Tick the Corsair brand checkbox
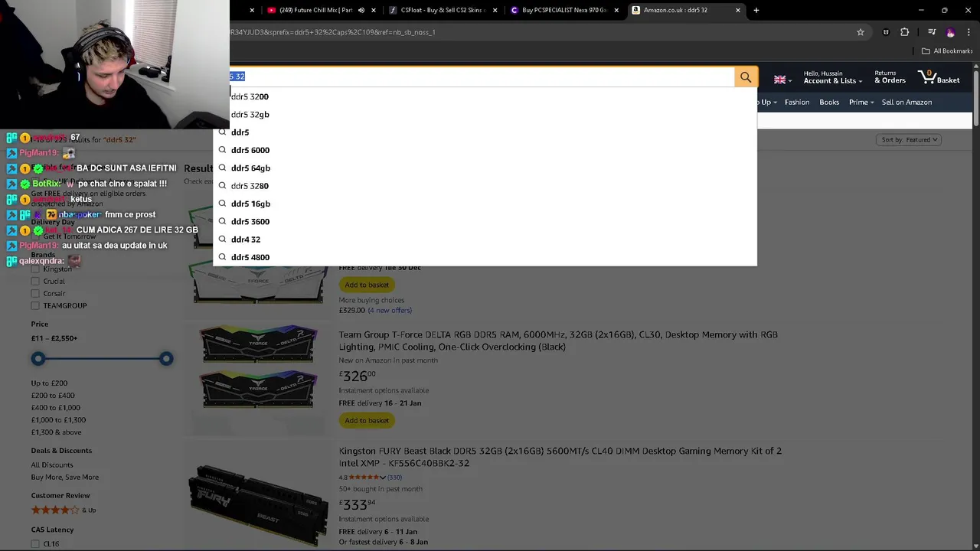This screenshot has width=980, height=551. (35, 293)
